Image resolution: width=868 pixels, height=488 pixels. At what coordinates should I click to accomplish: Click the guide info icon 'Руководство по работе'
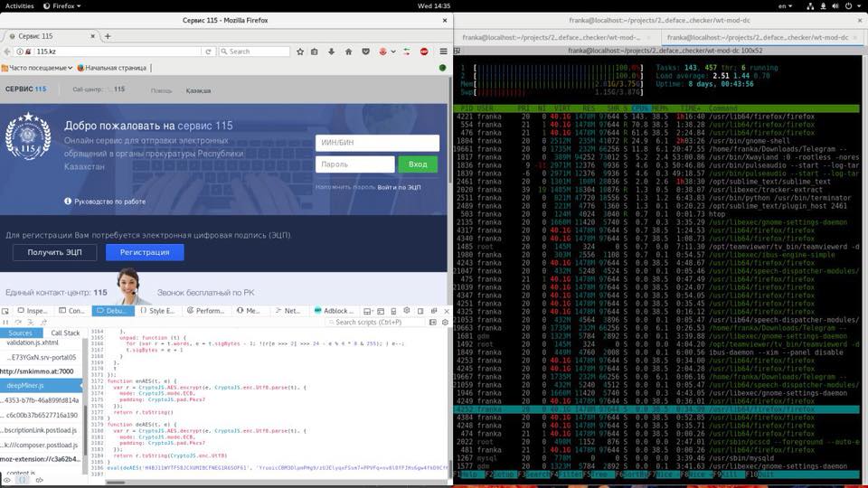pos(68,202)
